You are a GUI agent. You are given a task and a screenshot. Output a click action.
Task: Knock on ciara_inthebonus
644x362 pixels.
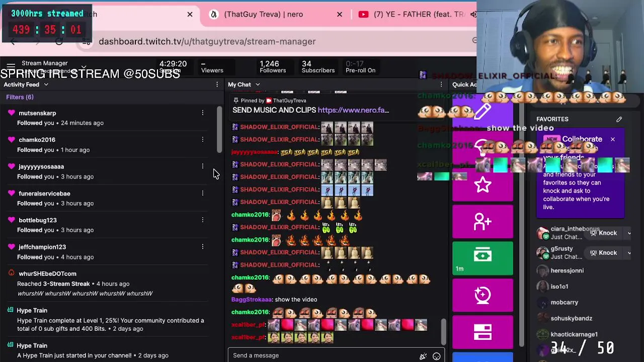(x=603, y=233)
